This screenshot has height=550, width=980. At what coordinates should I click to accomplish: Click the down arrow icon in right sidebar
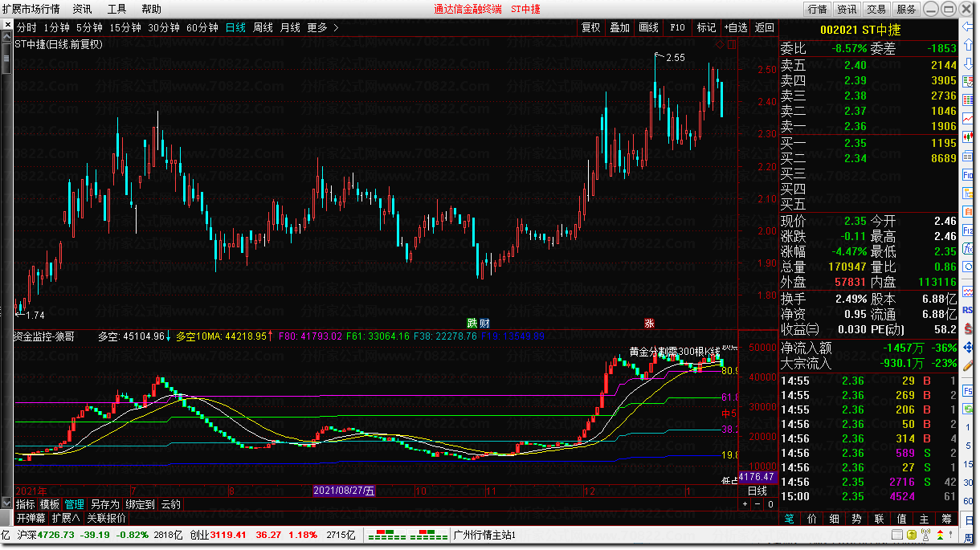click(966, 64)
